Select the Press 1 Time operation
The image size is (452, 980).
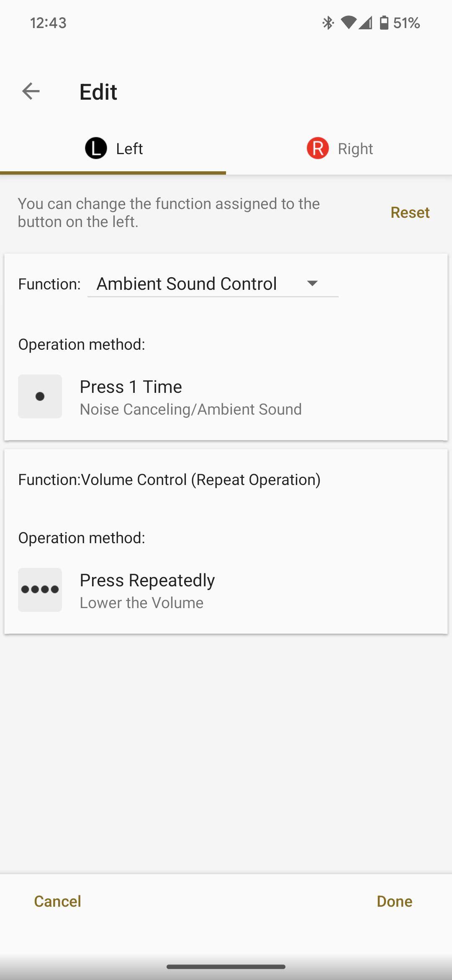point(131,387)
